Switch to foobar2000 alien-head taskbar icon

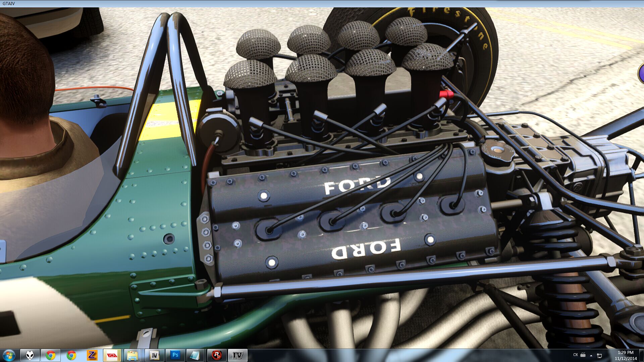pyautogui.click(x=30, y=355)
